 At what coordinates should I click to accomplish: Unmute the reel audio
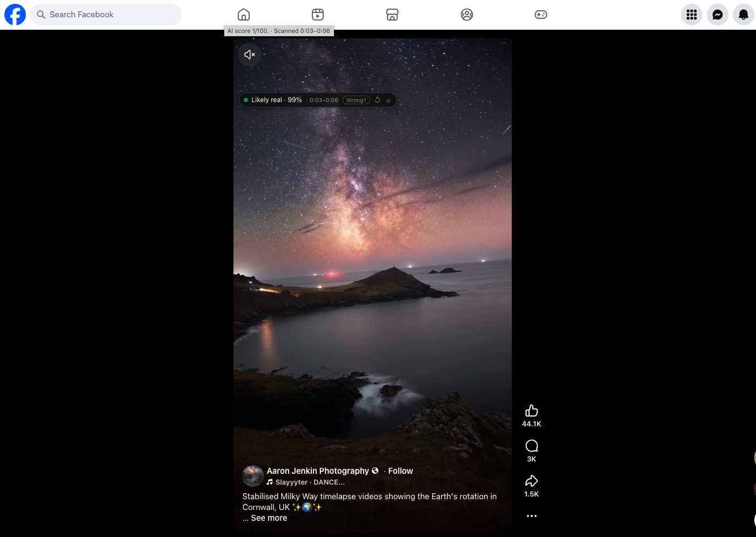(x=250, y=55)
